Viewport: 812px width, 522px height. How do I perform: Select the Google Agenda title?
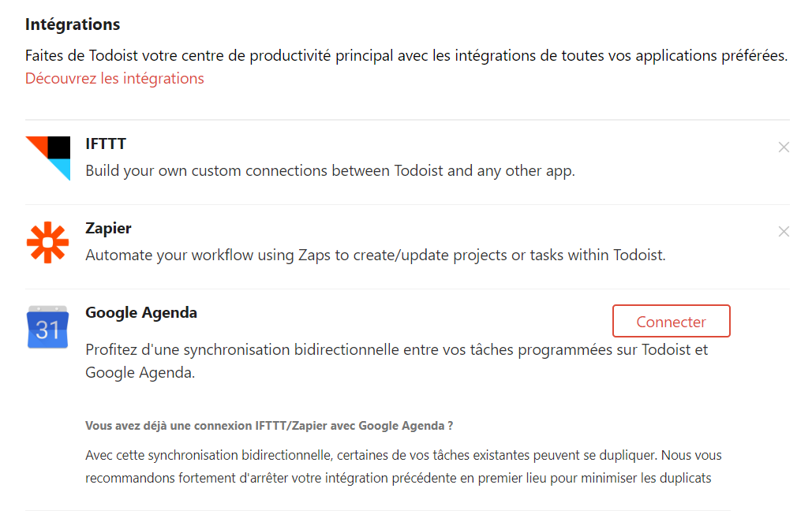tap(140, 313)
